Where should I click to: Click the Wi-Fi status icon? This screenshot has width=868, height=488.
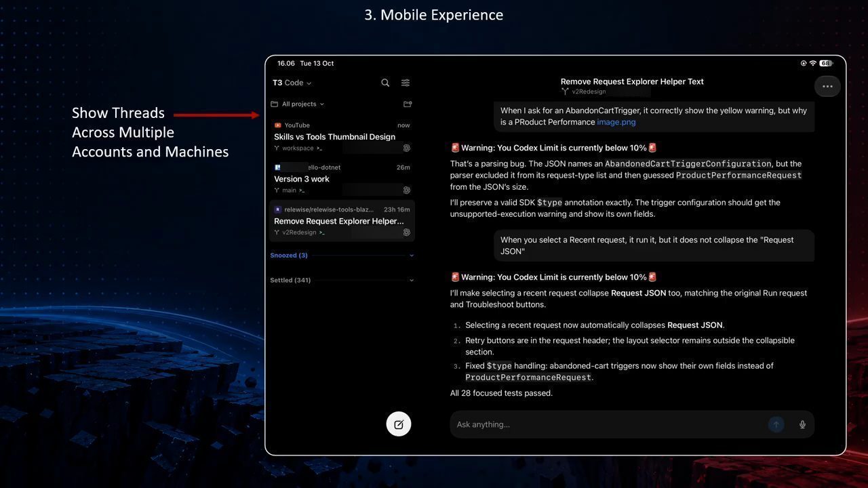[812, 63]
